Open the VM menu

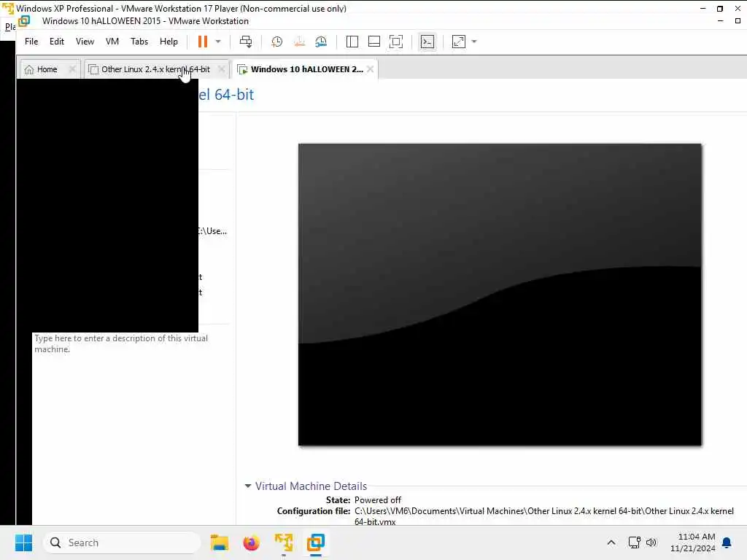[x=112, y=42]
